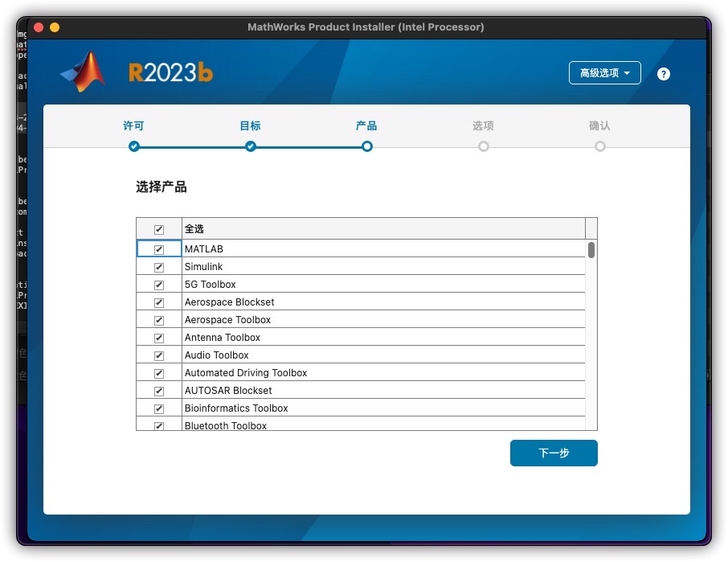This screenshot has width=728, height=562.
Task: Select the Aerospace Blockset row text
Action: (x=229, y=302)
